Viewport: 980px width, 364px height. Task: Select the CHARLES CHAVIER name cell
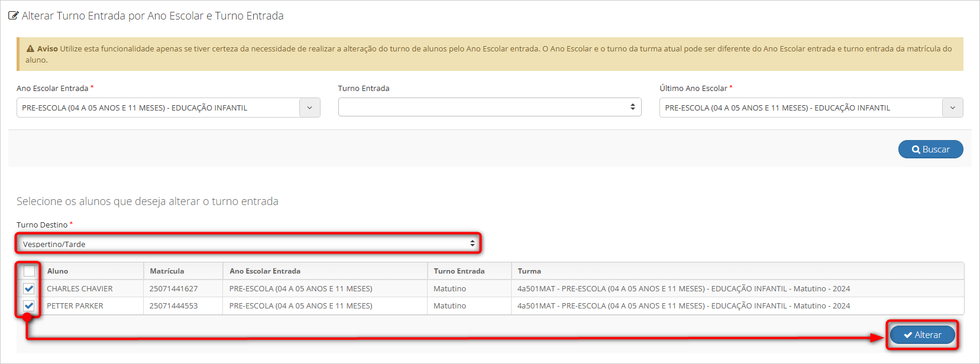80,289
